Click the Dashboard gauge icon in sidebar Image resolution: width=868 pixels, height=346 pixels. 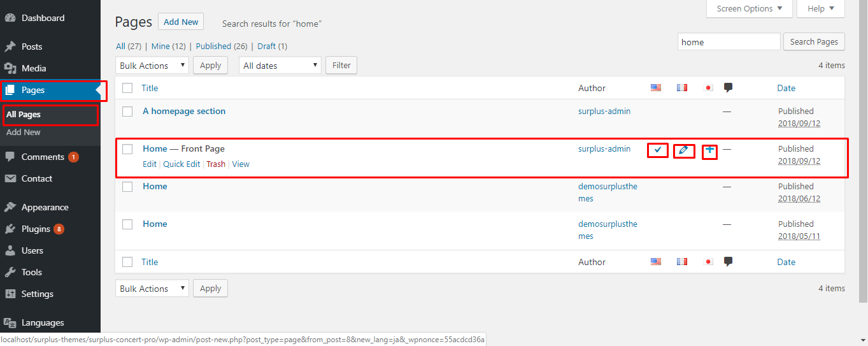[x=10, y=18]
